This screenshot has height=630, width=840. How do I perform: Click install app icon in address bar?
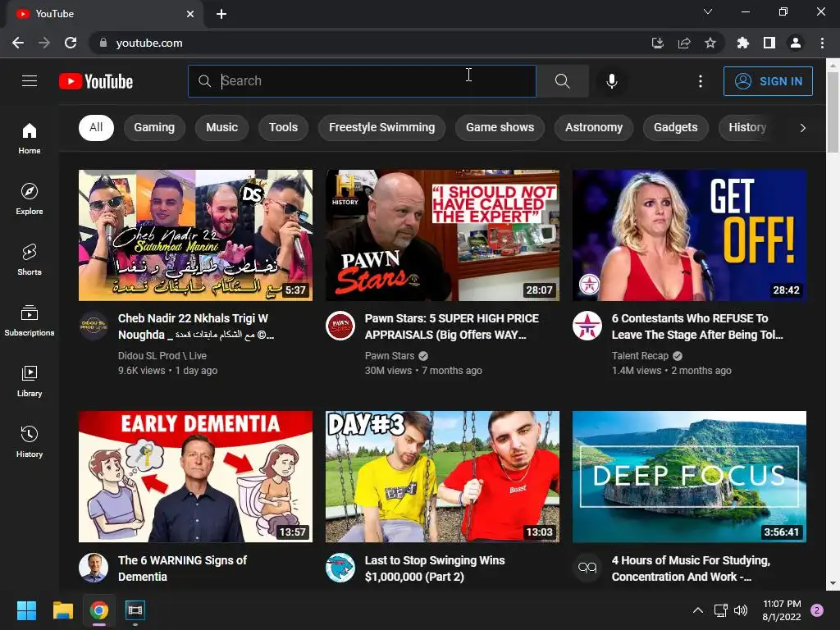[x=658, y=43]
